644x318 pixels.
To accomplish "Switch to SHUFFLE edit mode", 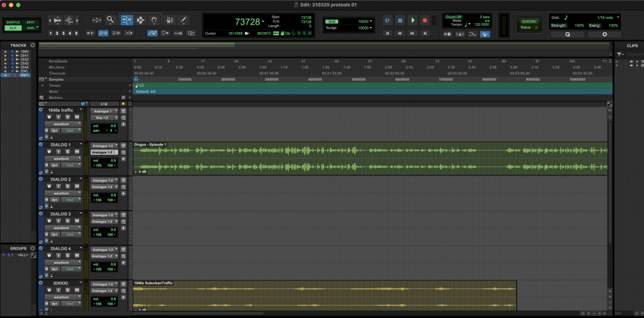I will (13, 22).
